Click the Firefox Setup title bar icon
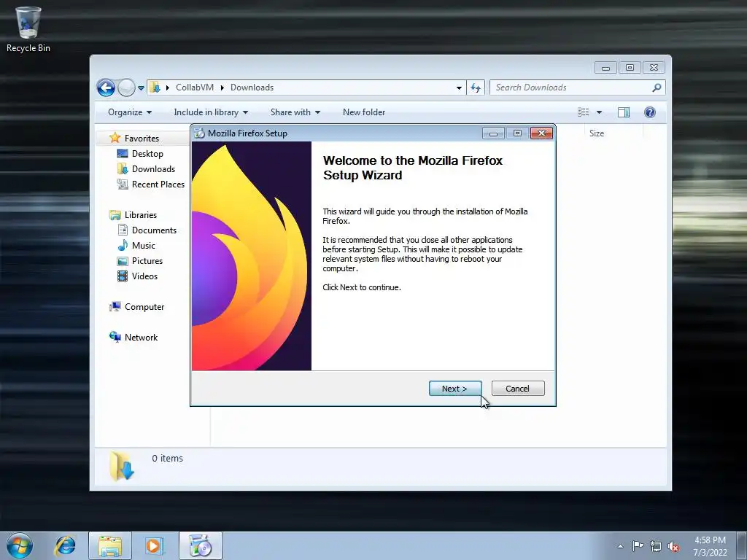 pos(199,133)
